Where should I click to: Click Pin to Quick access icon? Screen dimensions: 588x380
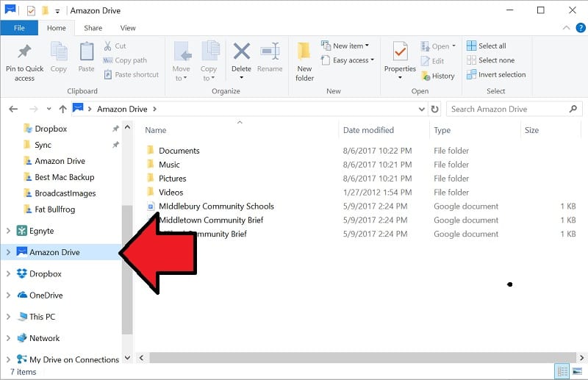pos(24,51)
